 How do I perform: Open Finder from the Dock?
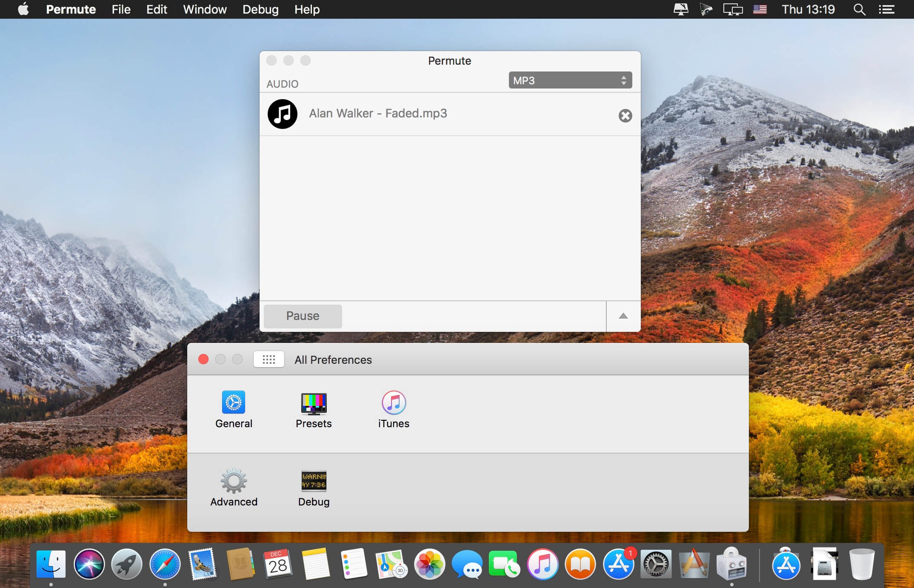[51, 564]
